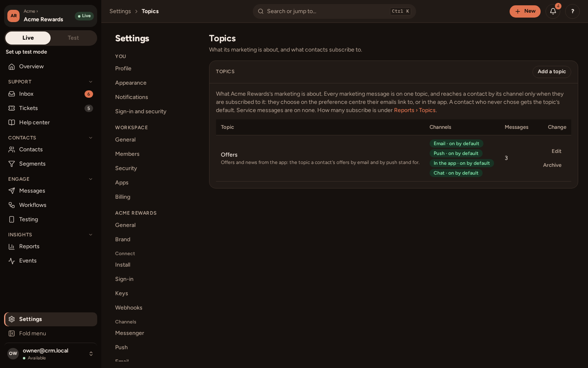The height and width of the screenshot is (368, 588).
Task: Click the Contacts people icon
Action: coord(12,150)
